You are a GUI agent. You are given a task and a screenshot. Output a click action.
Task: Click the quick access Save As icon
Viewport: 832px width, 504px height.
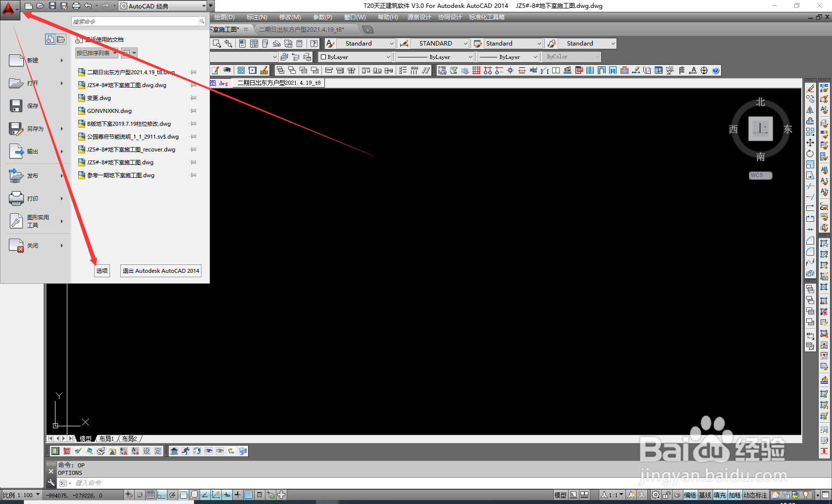(64, 6)
